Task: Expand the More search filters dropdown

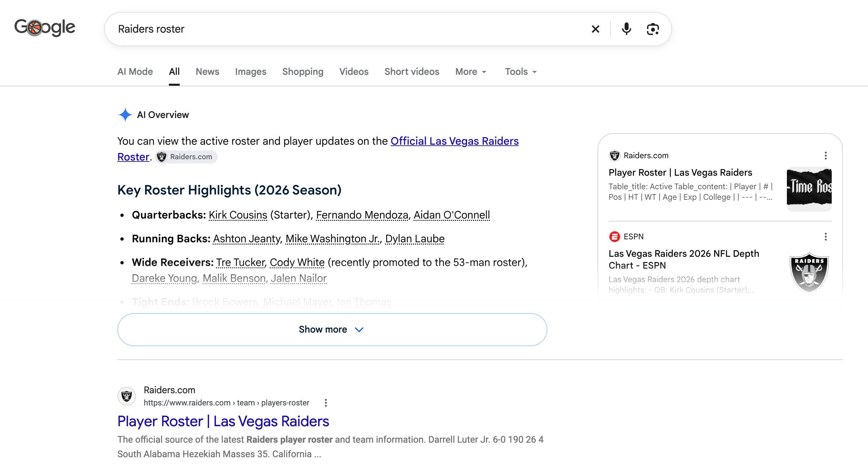Action: click(x=471, y=72)
